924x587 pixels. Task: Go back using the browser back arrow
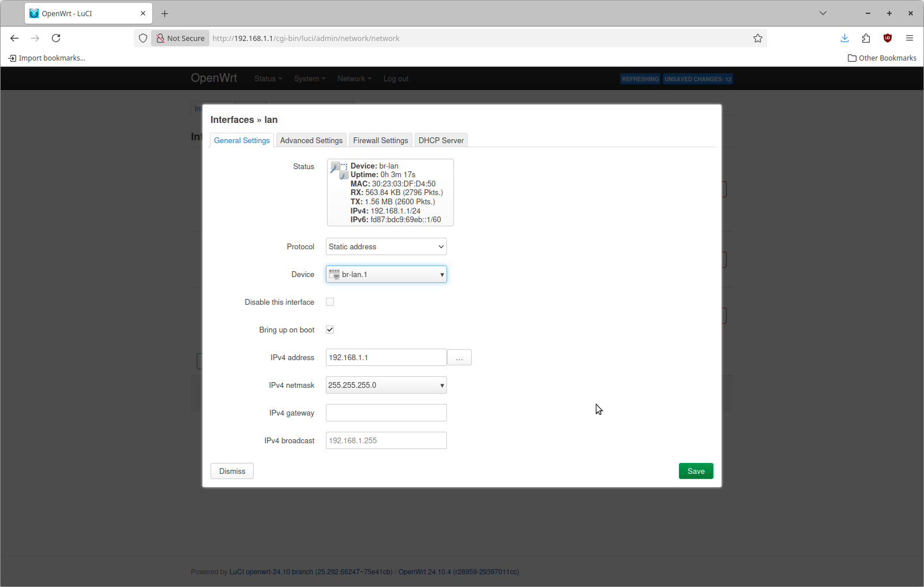(14, 38)
